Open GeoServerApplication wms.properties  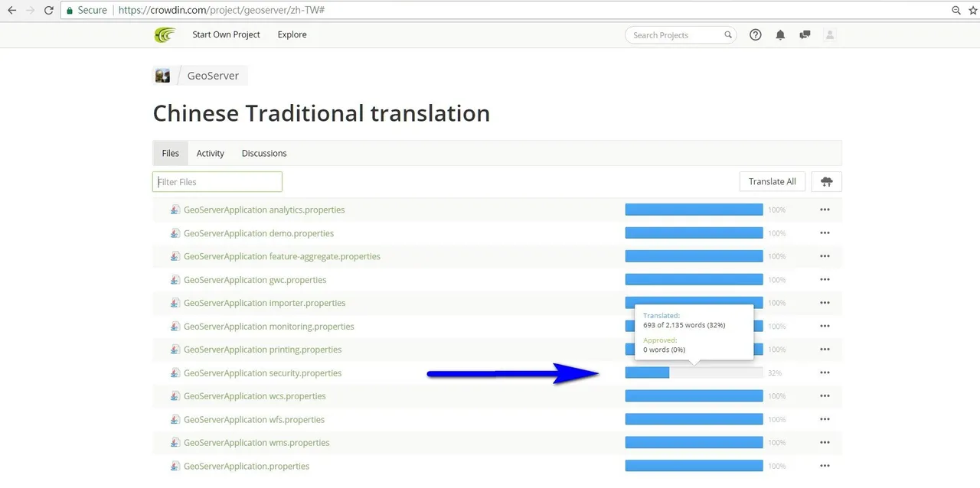tap(256, 443)
